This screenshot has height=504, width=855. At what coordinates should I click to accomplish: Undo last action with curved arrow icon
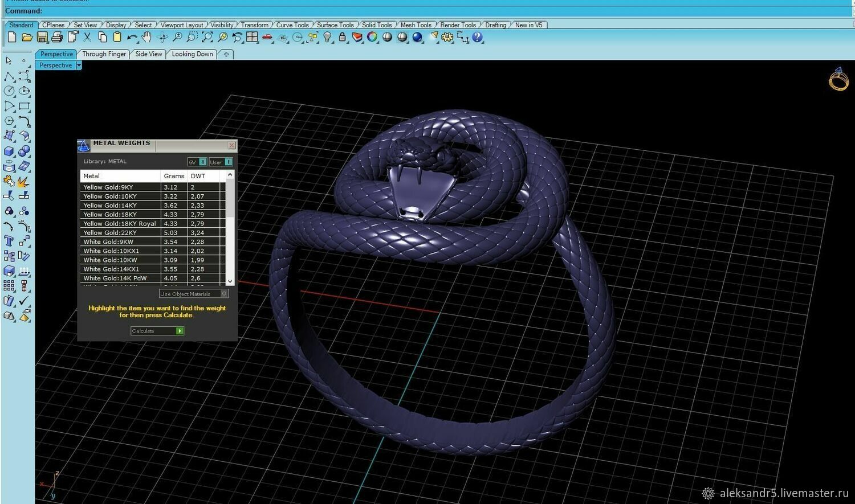132,38
